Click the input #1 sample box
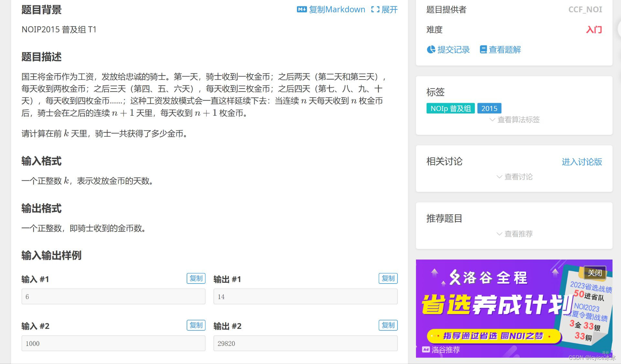 (113, 296)
